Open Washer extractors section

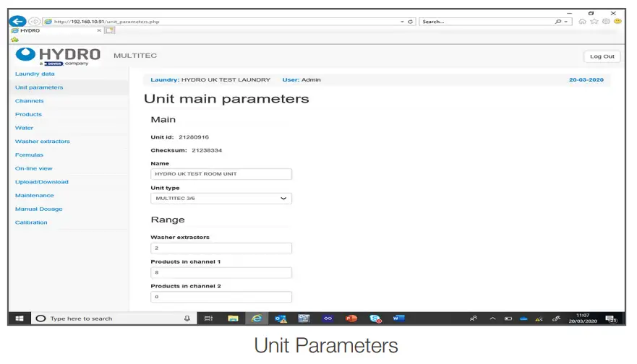[42, 142]
